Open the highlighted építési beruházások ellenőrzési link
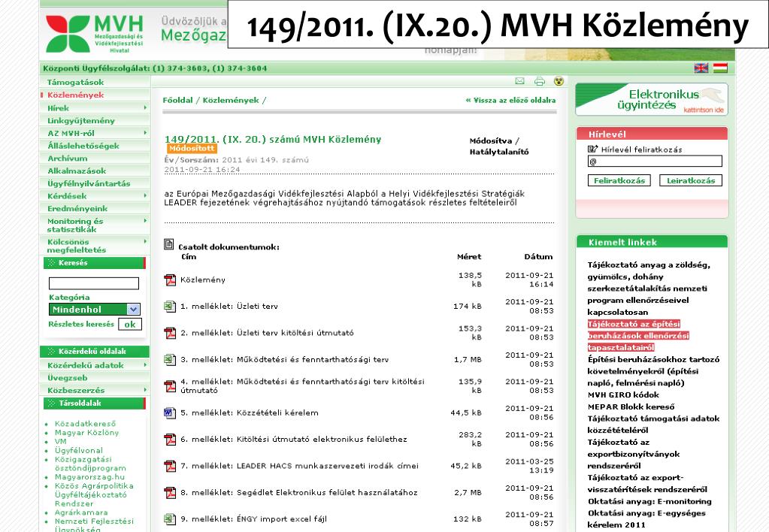Image resolution: width=769 pixels, height=532 pixels. (x=638, y=336)
